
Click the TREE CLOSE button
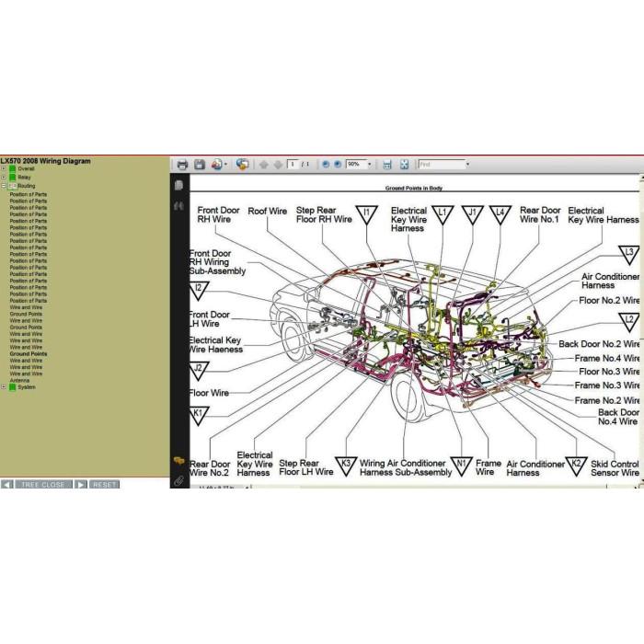click(43, 485)
